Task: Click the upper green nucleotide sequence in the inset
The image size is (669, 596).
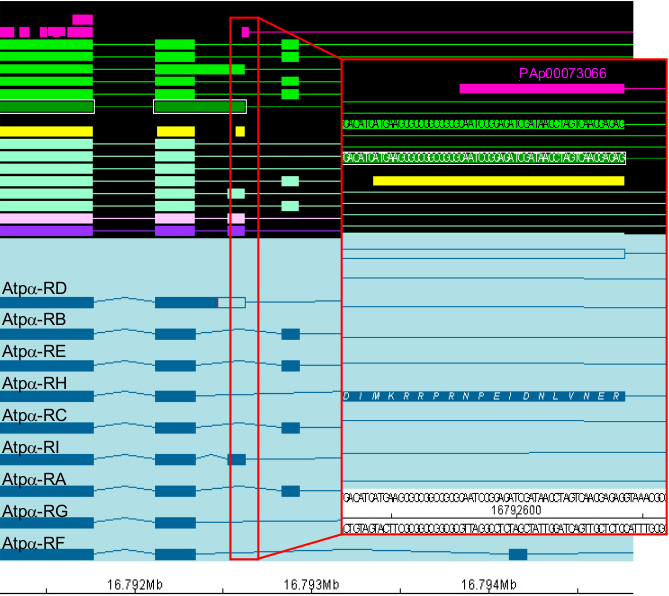Action: click(484, 125)
